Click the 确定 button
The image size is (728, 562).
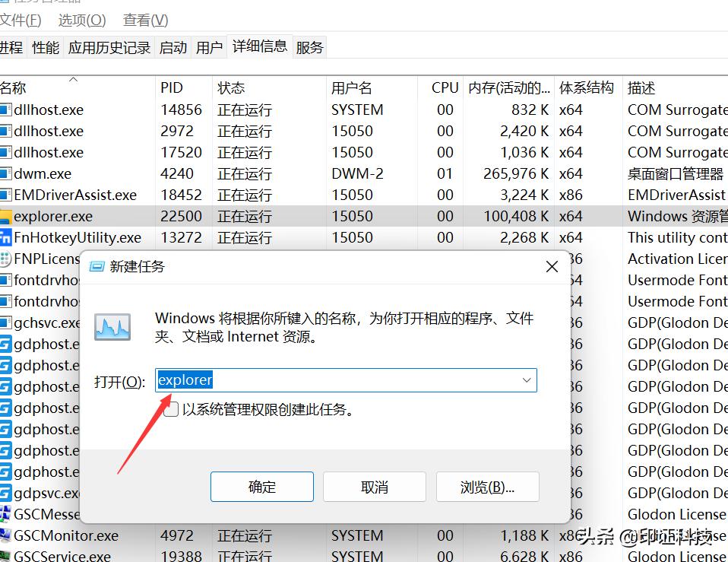tap(261, 487)
